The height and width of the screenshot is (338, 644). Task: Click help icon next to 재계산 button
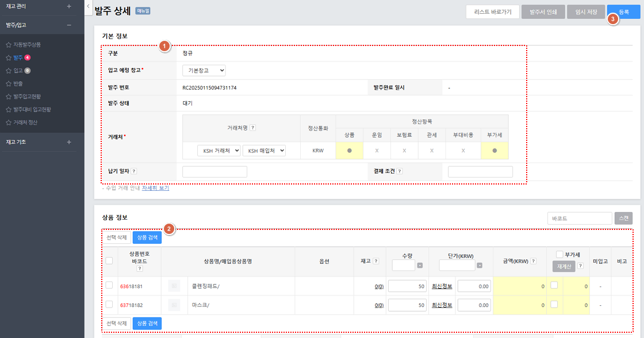point(580,266)
